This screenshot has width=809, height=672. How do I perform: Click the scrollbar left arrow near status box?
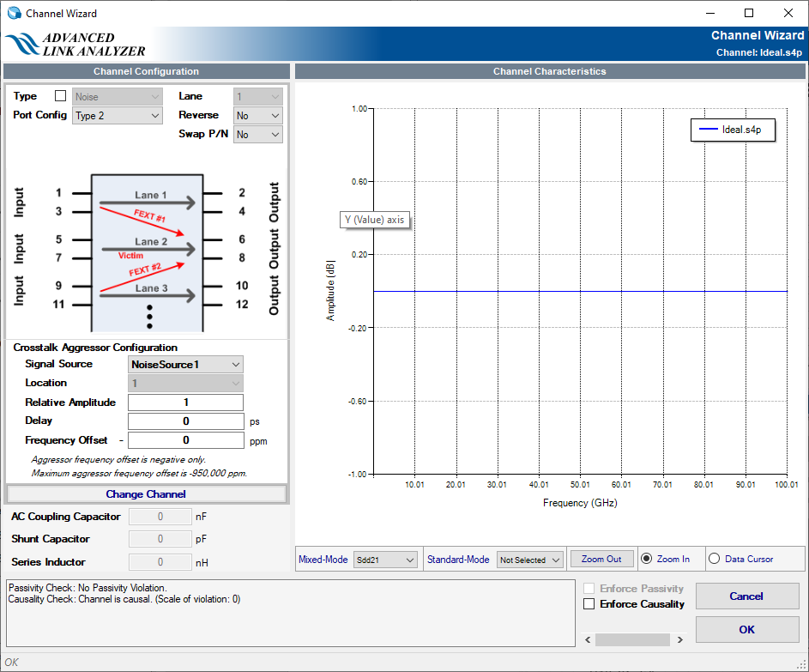pos(588,639)
